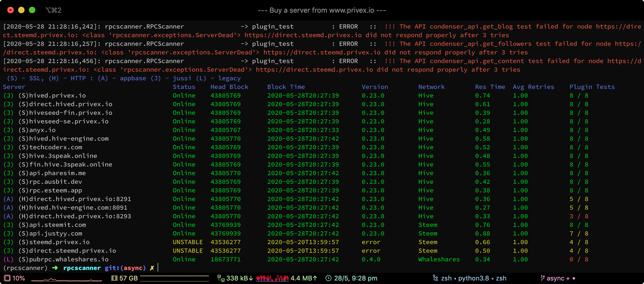Click server name '(S)api.steemit.com'

[52, 225]
